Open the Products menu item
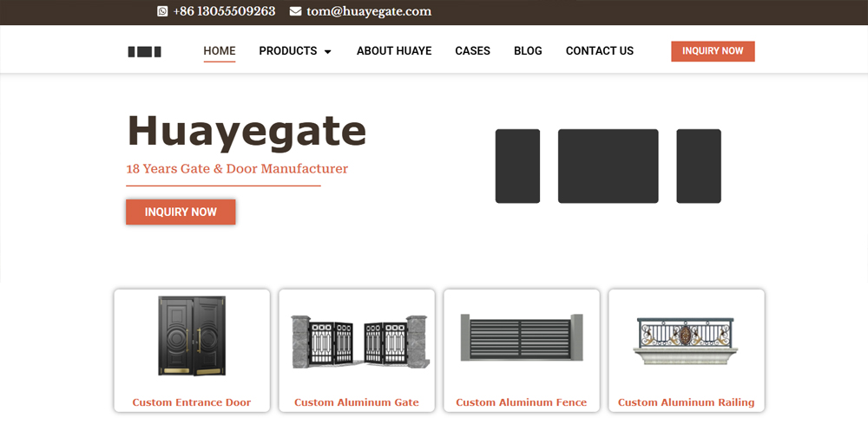 tap(288, 51)
